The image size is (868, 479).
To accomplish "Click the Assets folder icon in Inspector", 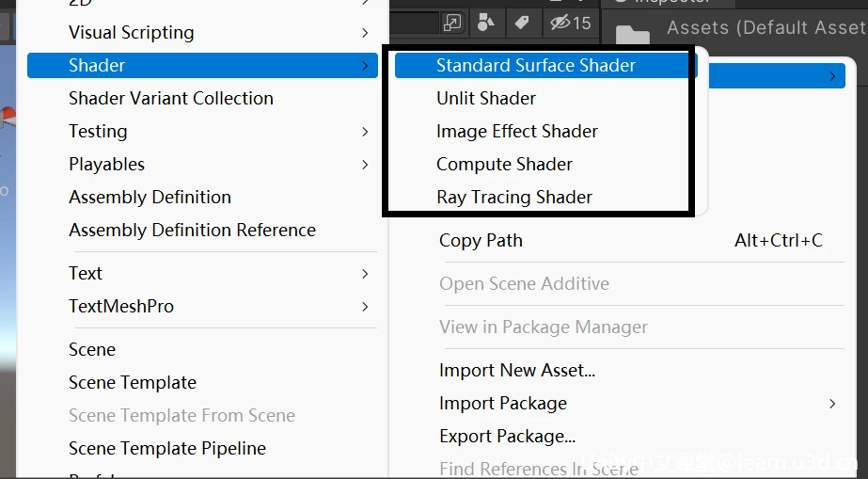I will click(x=633, y=35).
